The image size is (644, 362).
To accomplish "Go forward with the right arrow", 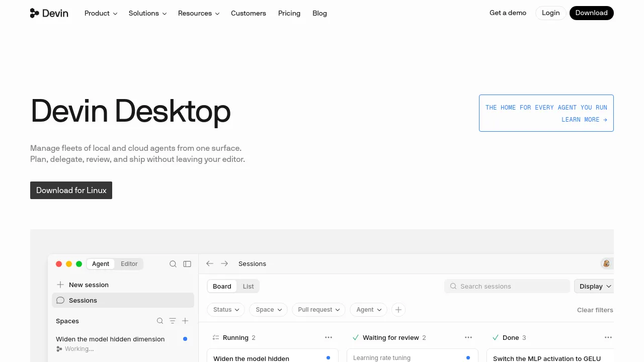I will 224,263.
